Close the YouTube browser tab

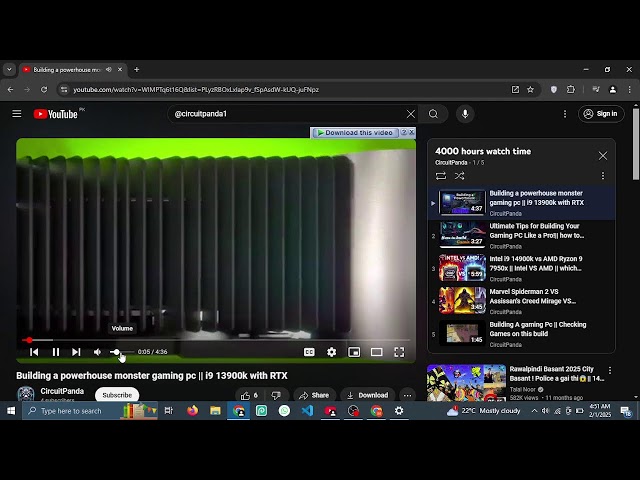(120, 70)
